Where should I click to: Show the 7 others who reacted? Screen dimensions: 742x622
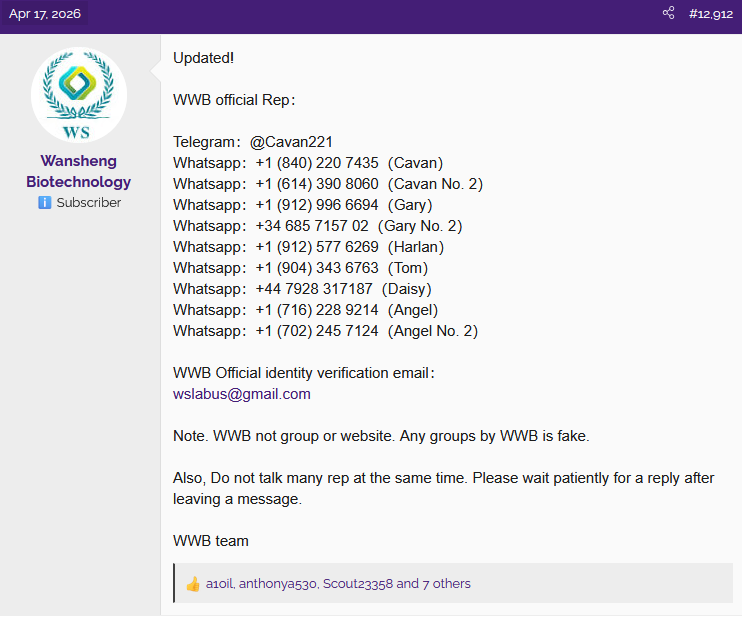pos(447,584)
